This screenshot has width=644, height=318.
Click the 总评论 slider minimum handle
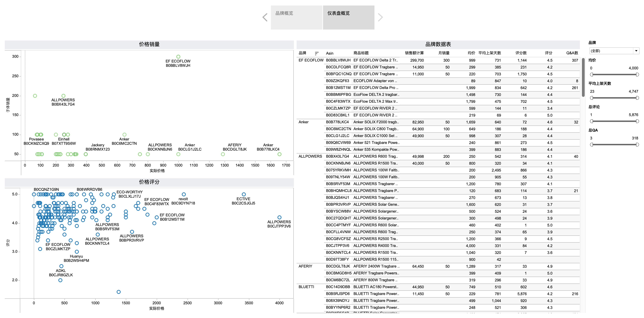592,121
